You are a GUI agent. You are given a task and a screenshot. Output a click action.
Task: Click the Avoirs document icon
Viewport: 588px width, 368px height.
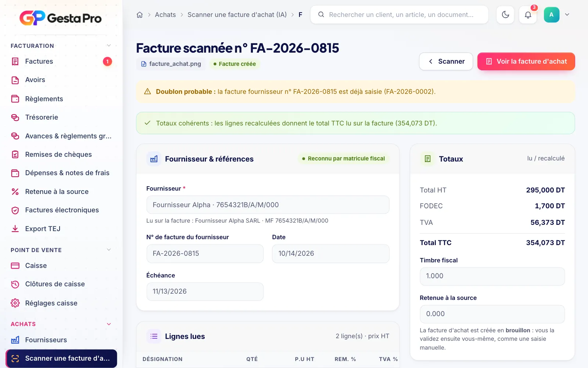click(x=15, y=80)
